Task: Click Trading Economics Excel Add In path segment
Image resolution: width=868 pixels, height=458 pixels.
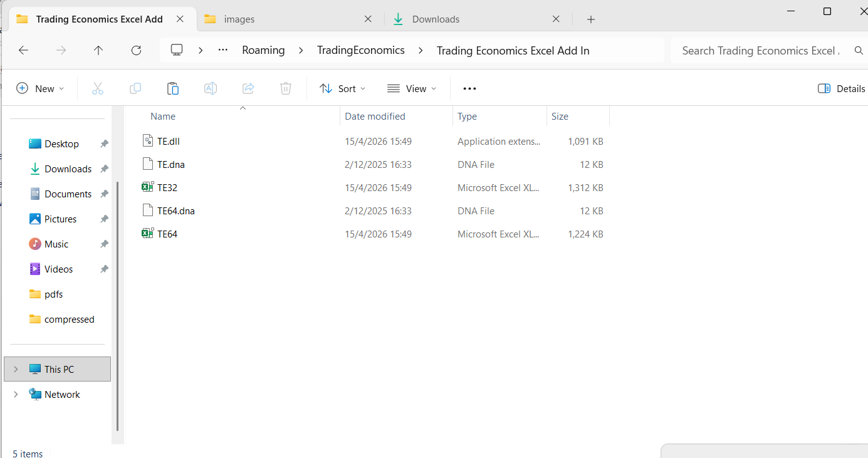Action: click(513, 50)
